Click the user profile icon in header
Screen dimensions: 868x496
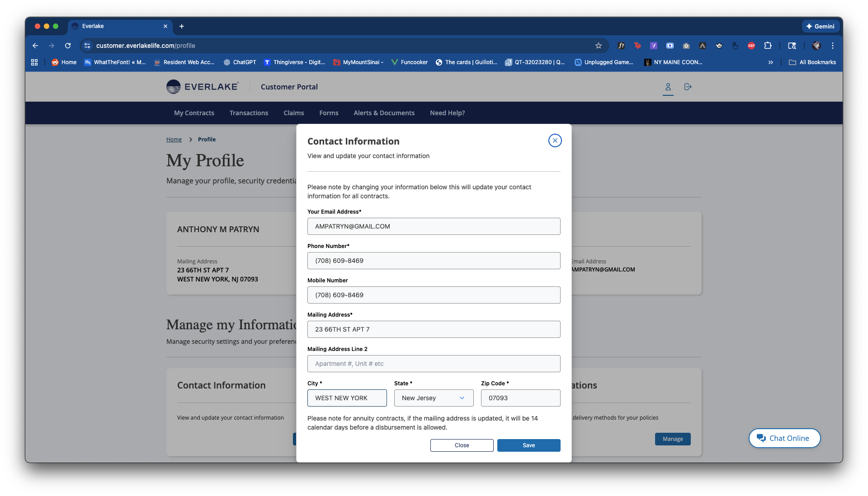[x=668, y=87]
